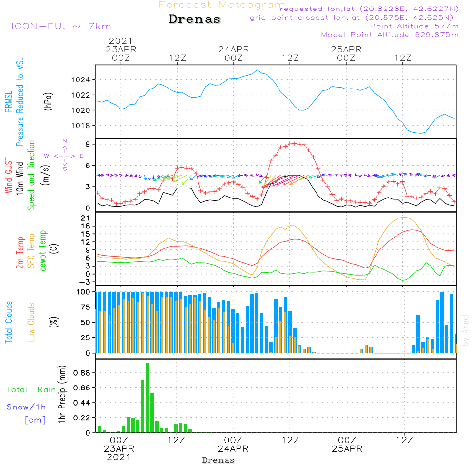
Task: Click the '10m Wind' vertical label
Action: click(20, 178)
